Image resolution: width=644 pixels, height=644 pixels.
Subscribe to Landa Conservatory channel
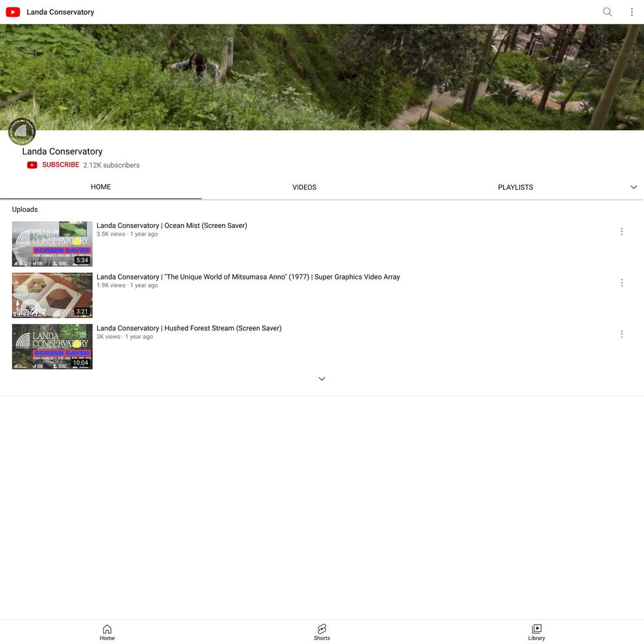pos(61,165)
